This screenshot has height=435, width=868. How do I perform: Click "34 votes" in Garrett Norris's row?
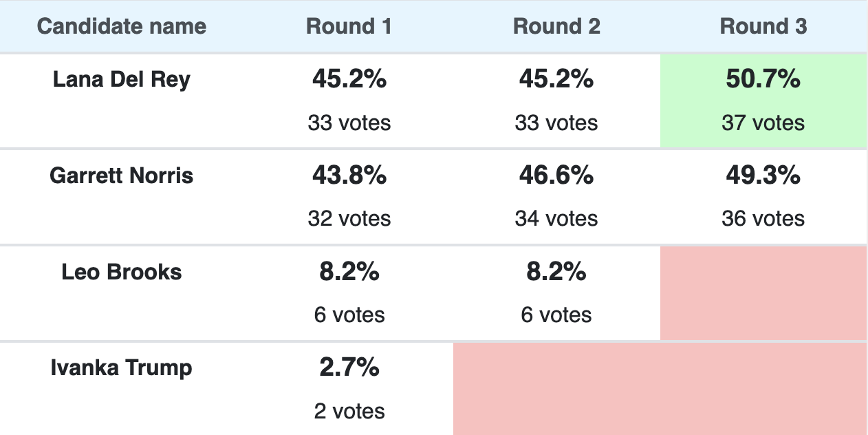pos(556,219)
